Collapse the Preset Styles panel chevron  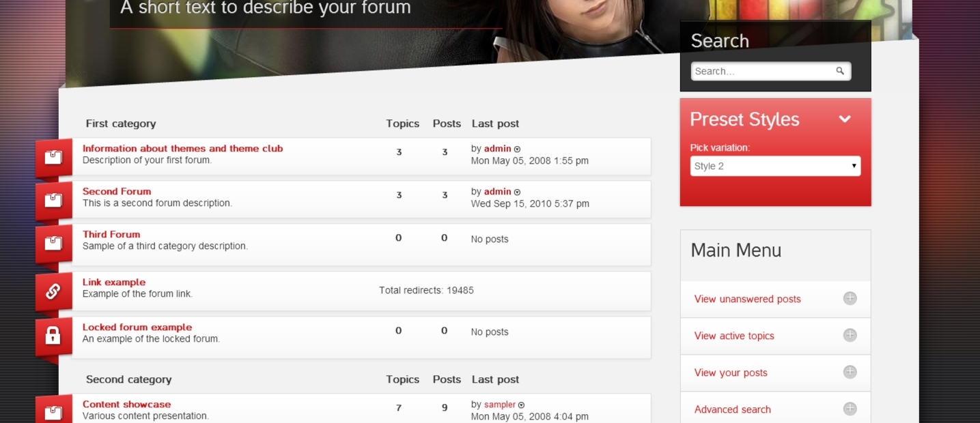pyautogui.click(x=845, y=119)
